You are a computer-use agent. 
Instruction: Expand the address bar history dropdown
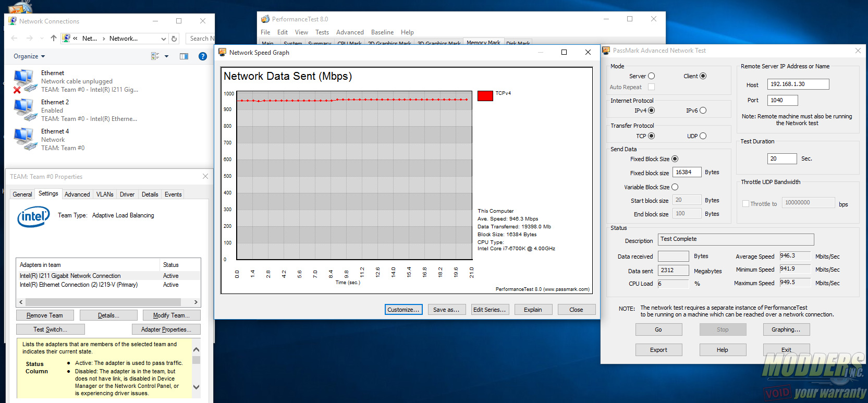pyautogui.click(x=164, y=39)
